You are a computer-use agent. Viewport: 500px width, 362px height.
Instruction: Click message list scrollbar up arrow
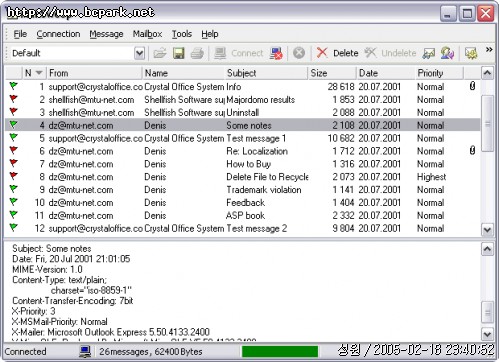(x=487, y=73)
